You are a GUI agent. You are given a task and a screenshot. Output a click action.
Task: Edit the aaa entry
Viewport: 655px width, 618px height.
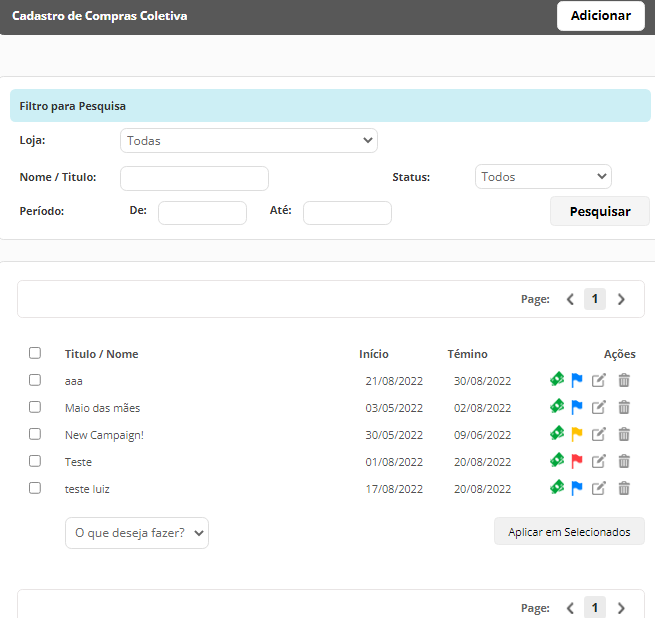598,380
